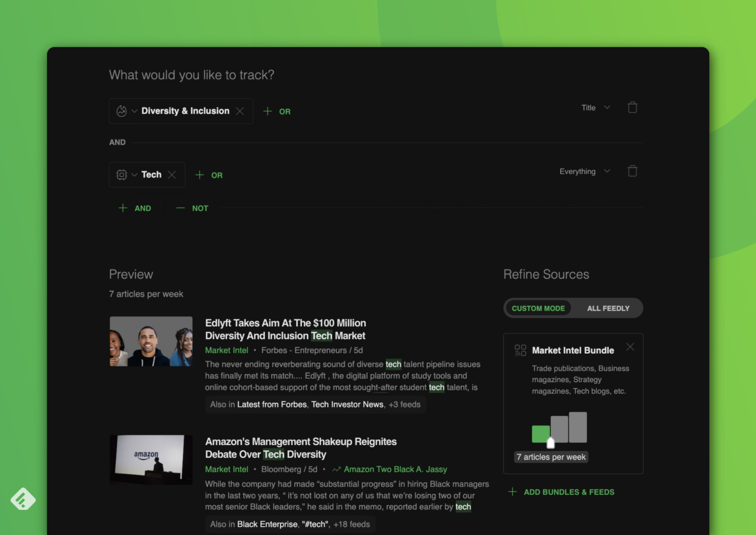This screenshot has width=756, height=535.
Task: Delete the Diversity & Inclusion rule row
Action: (x=632, y=107)
